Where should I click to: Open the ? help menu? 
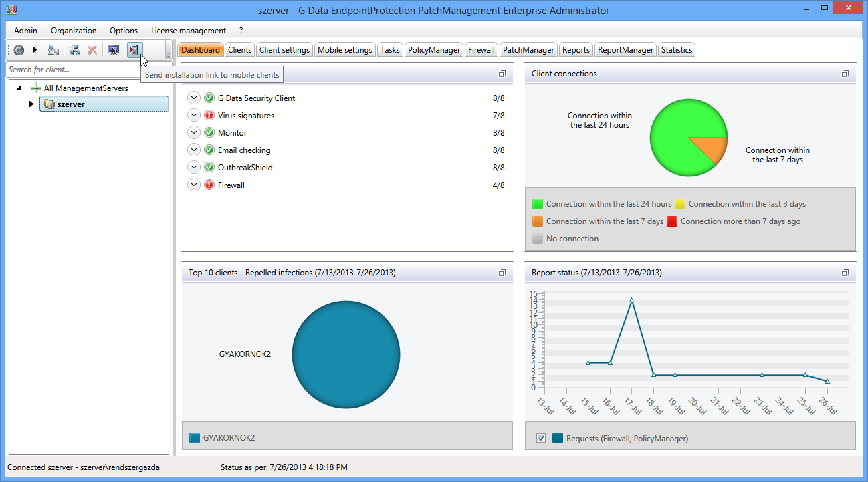[241, 31]
